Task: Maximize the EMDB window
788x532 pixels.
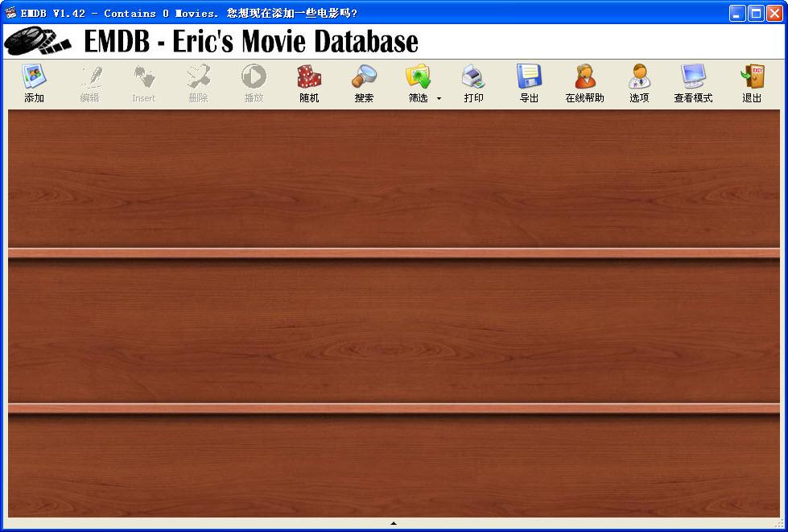Action: tap(756, 13)
